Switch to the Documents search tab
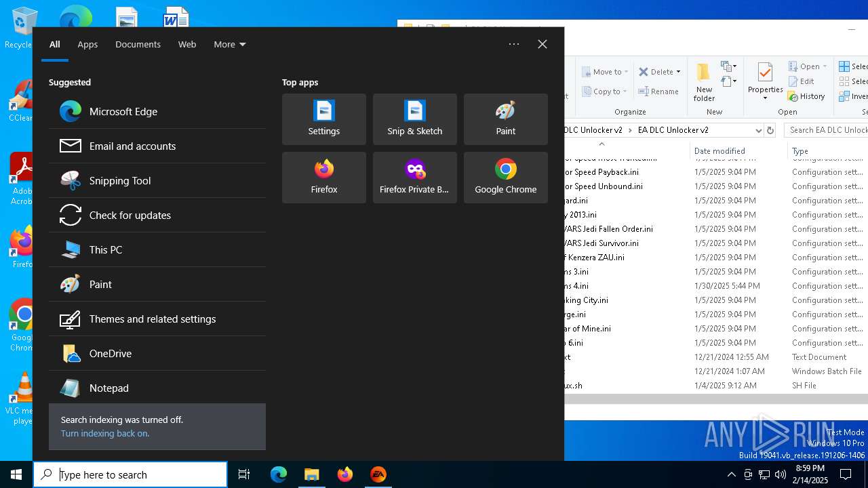The height and width of the screenshot is (488, 868). 138,44
